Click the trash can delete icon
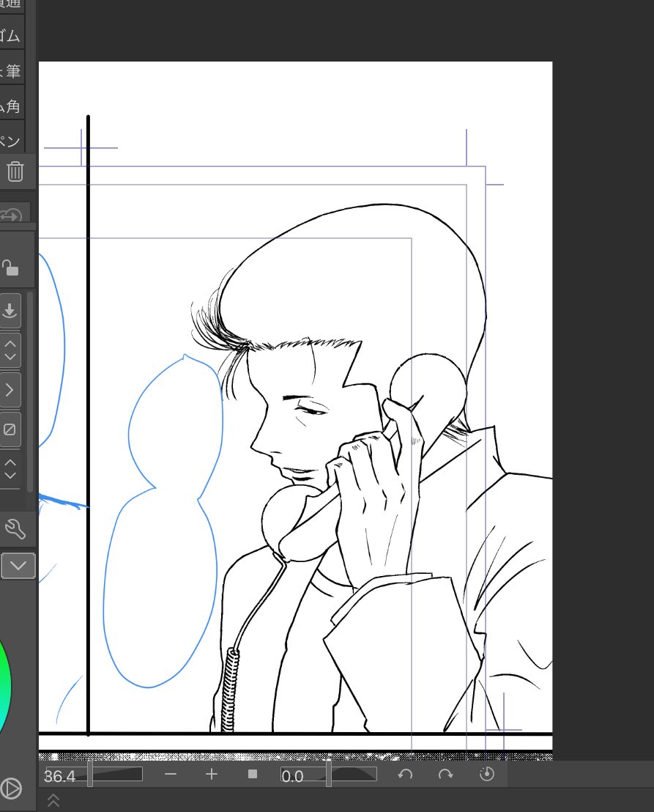 tap(15, 172)
